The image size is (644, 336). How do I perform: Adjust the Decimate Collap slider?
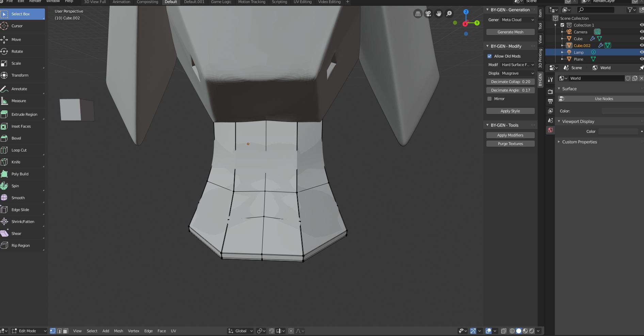(510, 82)
